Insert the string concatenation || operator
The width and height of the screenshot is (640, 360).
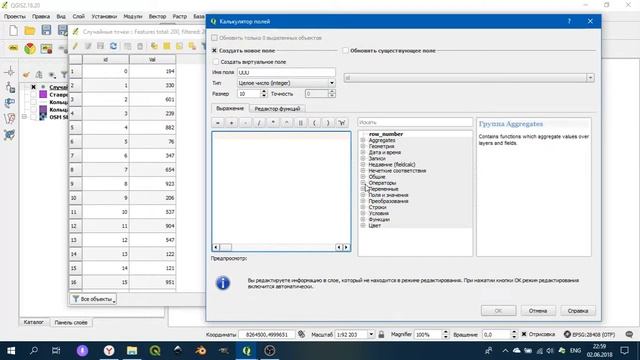click(301, 122)
